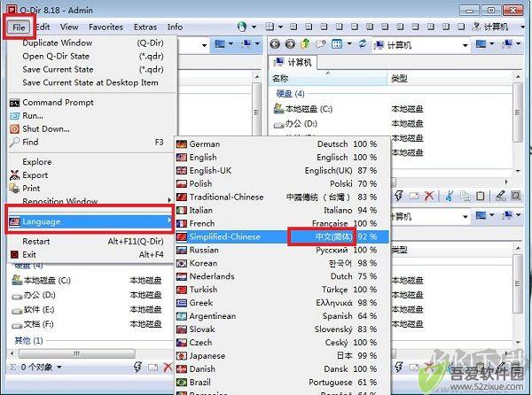Select Argentinean language
This screenshot has width=532, height=395.
tap(282, 315)
